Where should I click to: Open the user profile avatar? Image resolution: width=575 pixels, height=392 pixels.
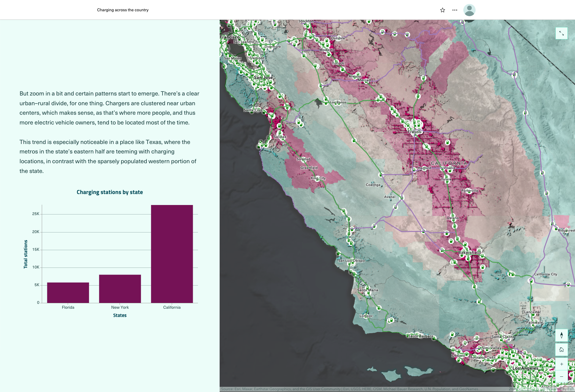click(469, 10)
